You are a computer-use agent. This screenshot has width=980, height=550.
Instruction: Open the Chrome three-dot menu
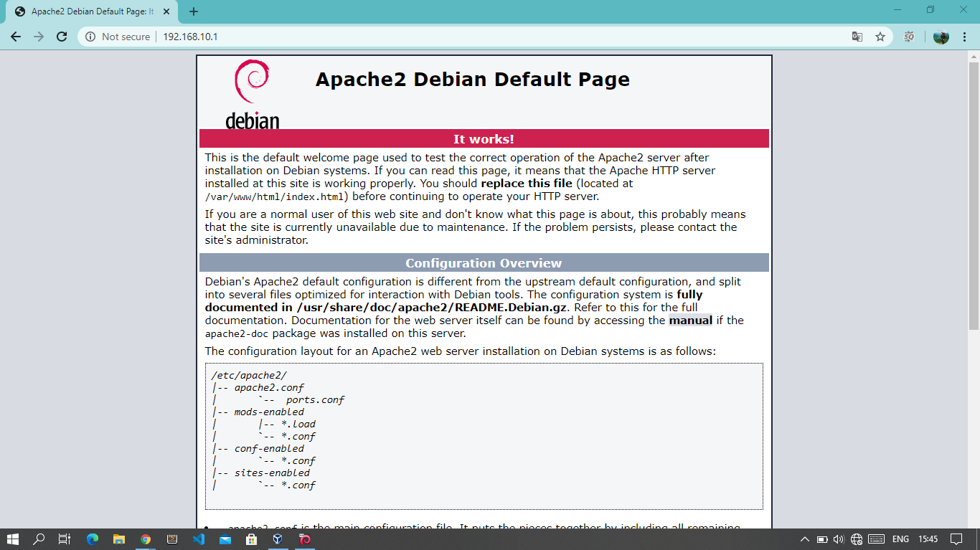point(964,37)
